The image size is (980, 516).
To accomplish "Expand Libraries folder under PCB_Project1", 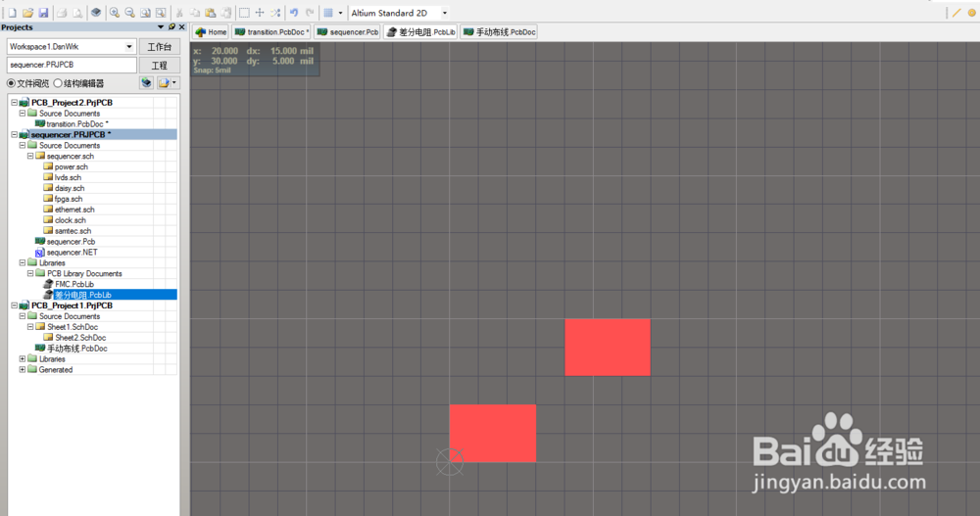I will 22,359.
